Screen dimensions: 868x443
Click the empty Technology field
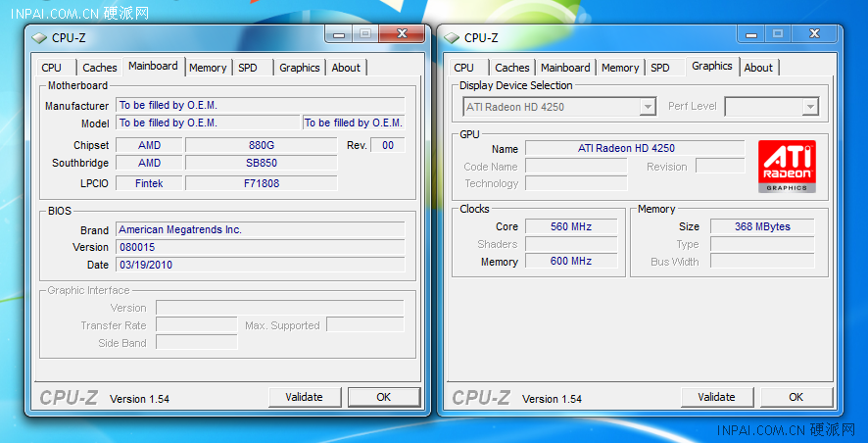576,183
